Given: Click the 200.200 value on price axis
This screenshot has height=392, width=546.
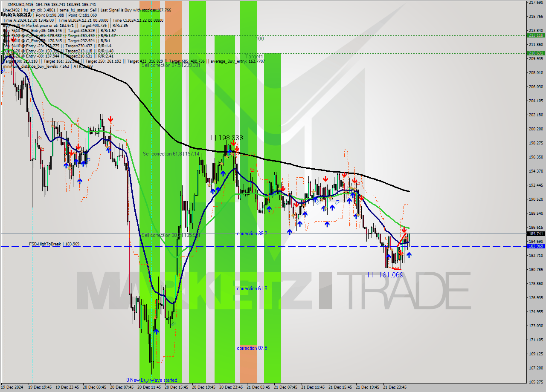Looking at the screenshot, I should (536, 129).
